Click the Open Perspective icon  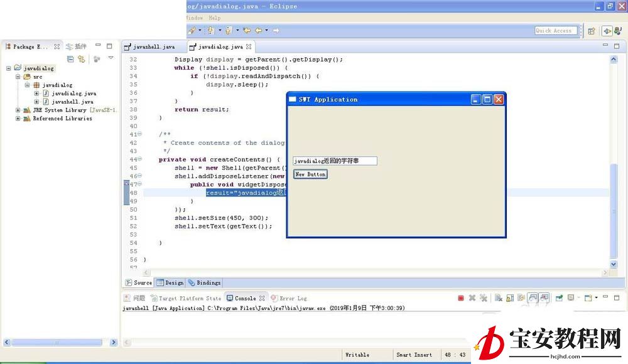click(592, 31)
